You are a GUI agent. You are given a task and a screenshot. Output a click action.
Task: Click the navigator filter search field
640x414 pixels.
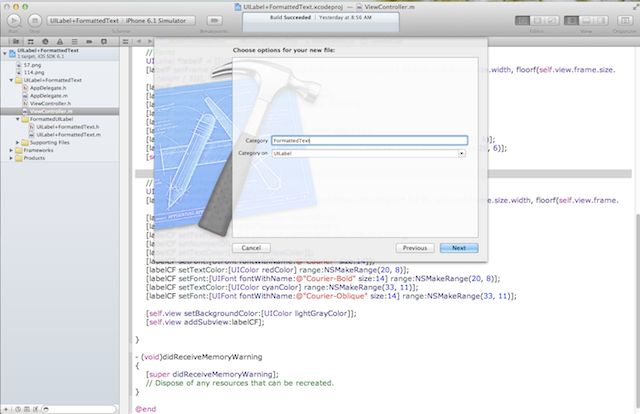pos(80,409)
